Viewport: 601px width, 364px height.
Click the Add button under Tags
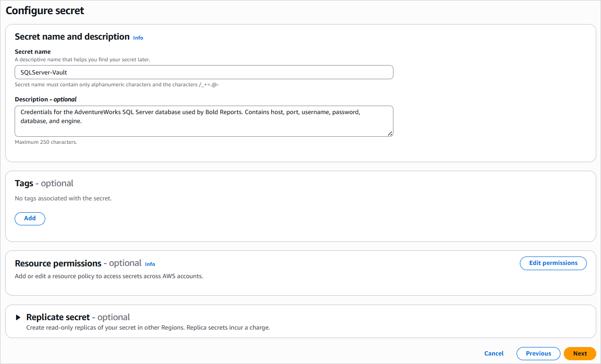pos(30,218)
